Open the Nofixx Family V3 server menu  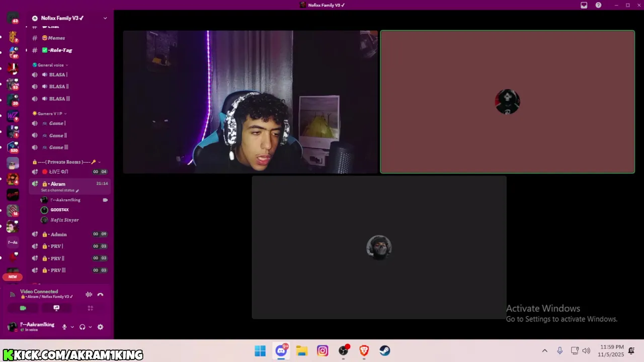pyautogui.click(x=70, y=18)
